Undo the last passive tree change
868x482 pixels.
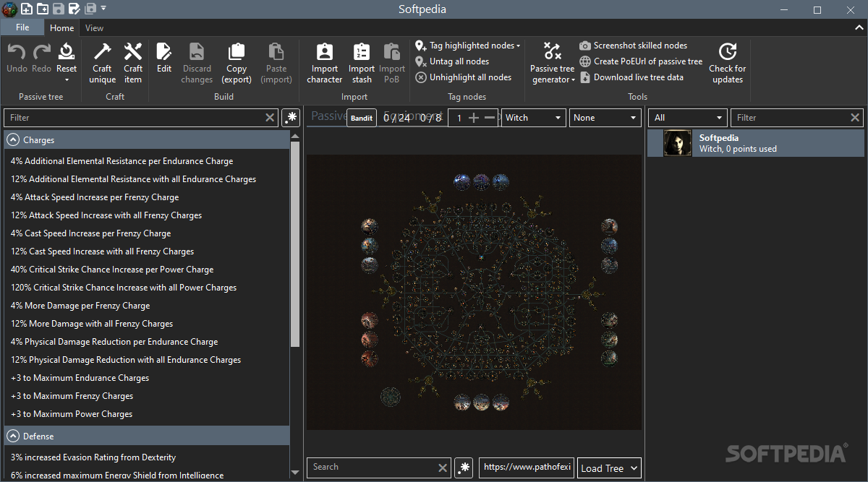click(17, 58)
